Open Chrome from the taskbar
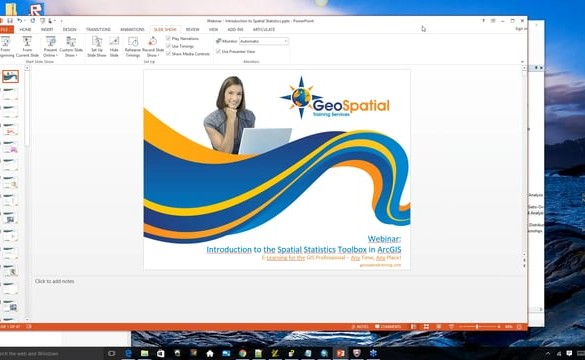 click(x=243, y=353)
